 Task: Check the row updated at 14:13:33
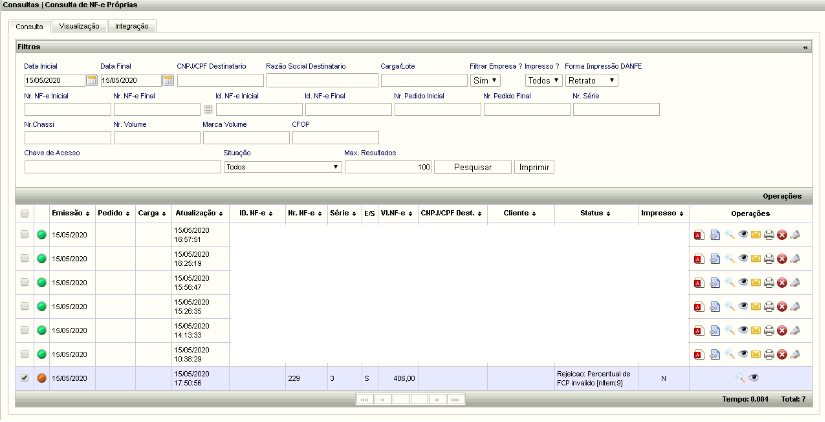click(x=24, y=330)
